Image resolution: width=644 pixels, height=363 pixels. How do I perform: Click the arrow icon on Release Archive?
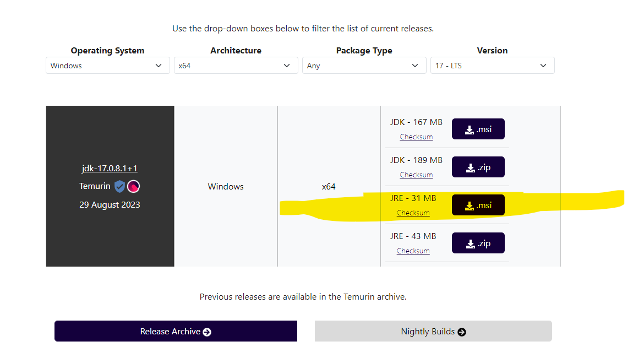pos(207,332)
